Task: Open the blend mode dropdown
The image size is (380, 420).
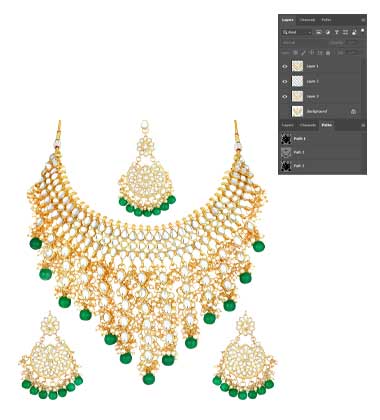Action: [302, 43]
